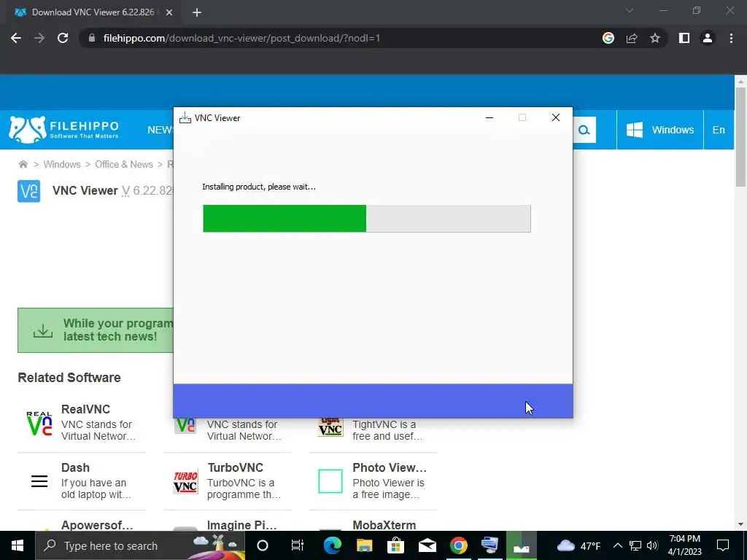747x560 pixels.
Task: Open Mail app from taskbar
Action: click(427, 545)
